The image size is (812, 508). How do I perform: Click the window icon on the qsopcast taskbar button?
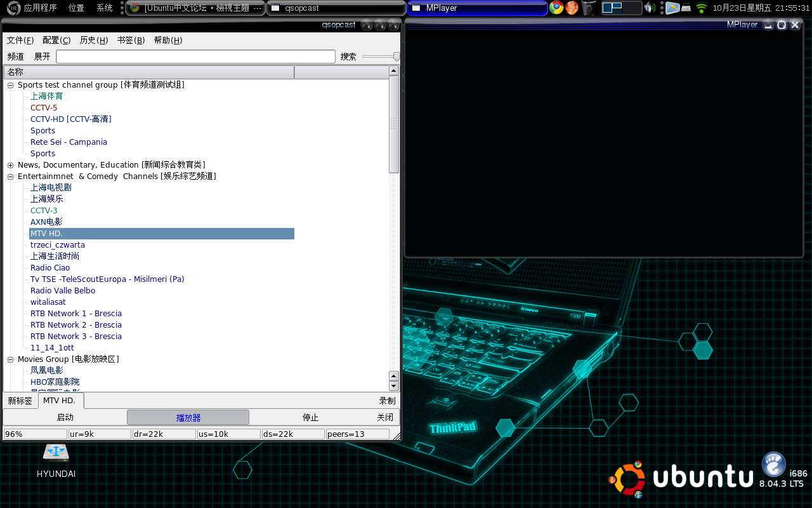(x=275, y=8)
